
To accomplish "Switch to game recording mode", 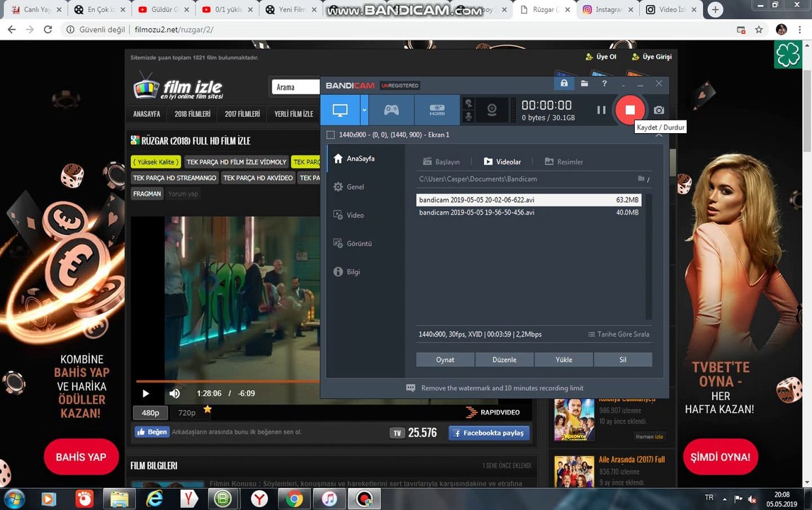I will [391, 110].
